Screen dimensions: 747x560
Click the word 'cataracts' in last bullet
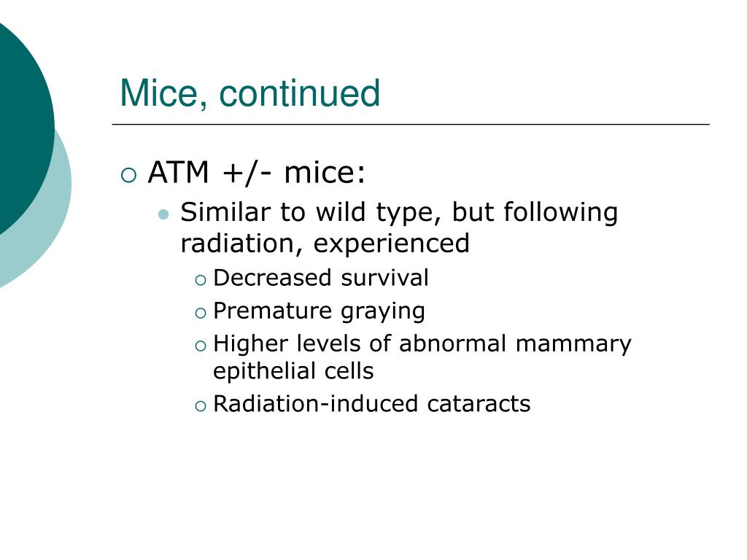(x=479, y=404)
